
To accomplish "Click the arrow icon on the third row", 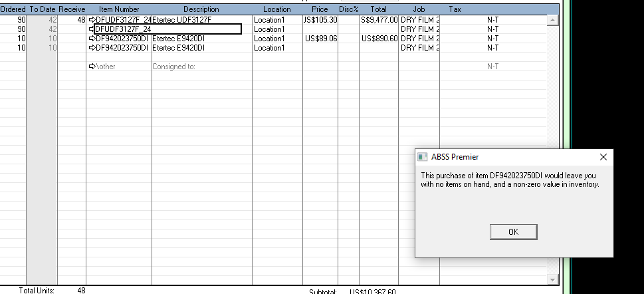I will point(92,39).
